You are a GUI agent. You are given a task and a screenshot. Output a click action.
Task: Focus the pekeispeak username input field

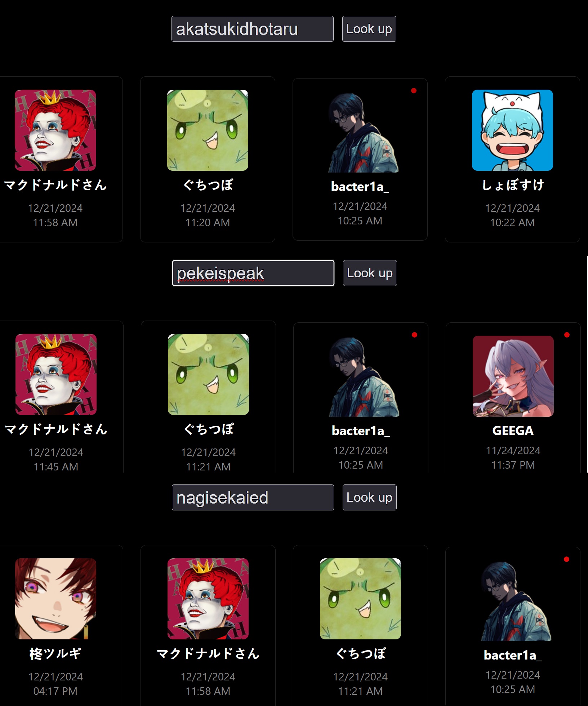[x=253, y=273]
